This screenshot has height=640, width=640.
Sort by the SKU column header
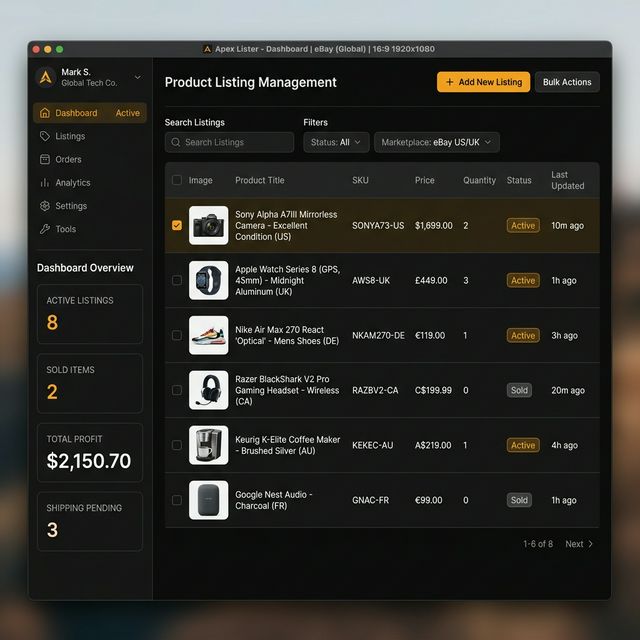(360, 180)
